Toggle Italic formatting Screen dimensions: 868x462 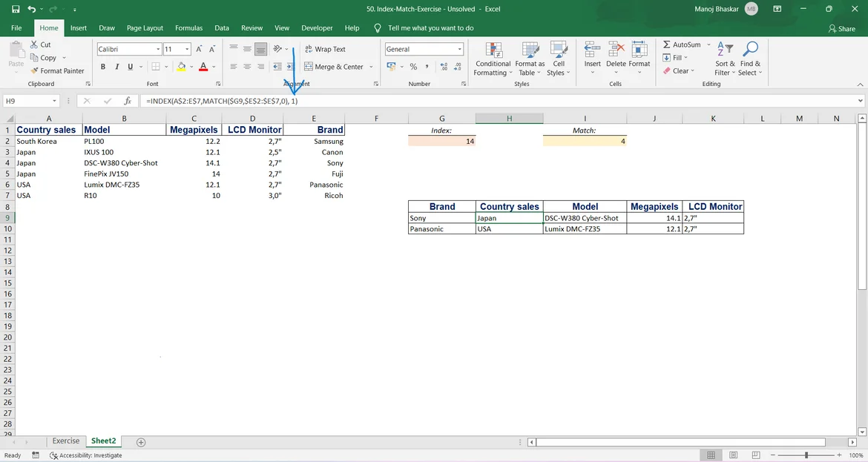click(116, 67)
